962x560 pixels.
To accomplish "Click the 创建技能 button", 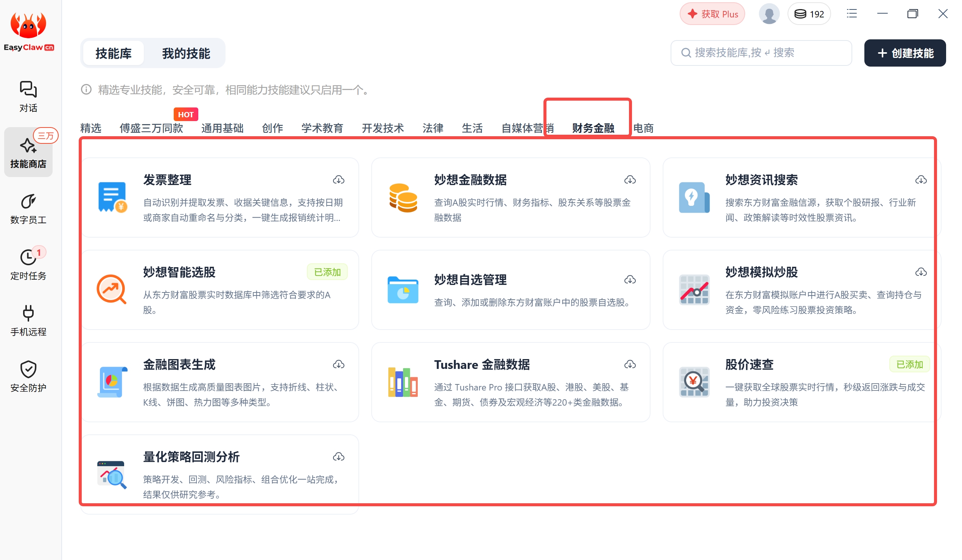I will click(x=905, y=53).
